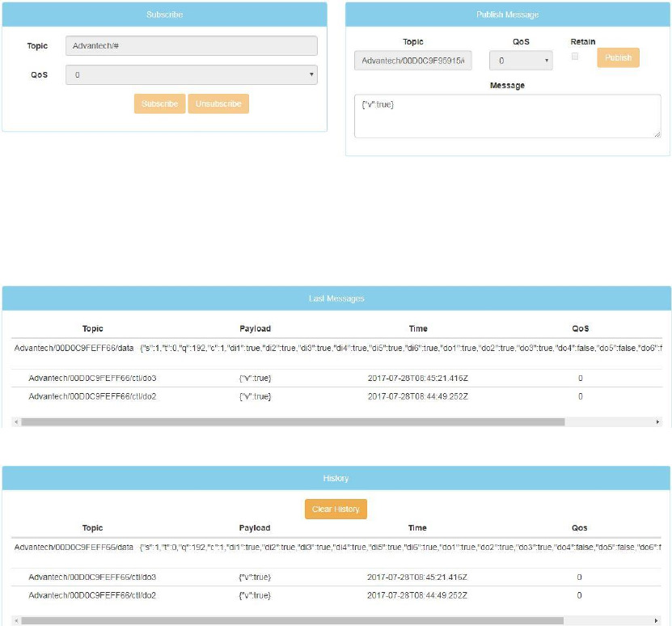Click the left arrow of Last Messages scrollbar

pyautogui.click(x=16, y=422)
